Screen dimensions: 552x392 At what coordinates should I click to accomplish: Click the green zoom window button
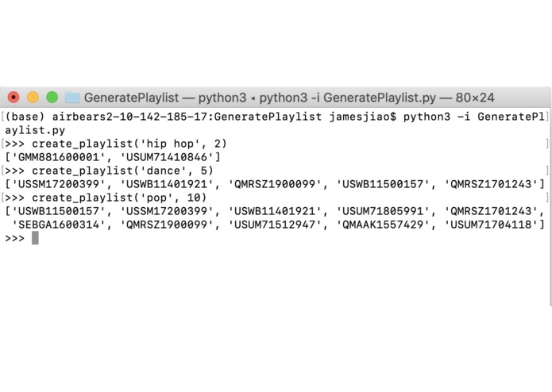(52, 97)
